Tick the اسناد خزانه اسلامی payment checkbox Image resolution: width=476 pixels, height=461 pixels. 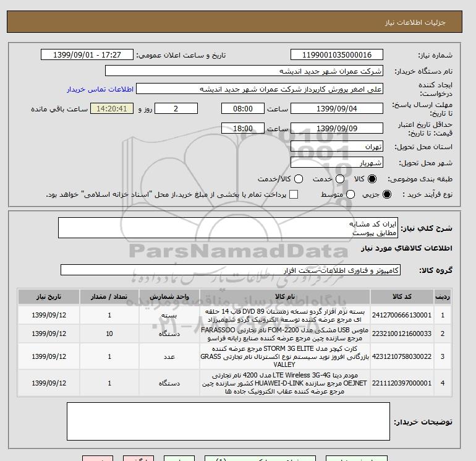pyautogui.click(x=294, y=194)
